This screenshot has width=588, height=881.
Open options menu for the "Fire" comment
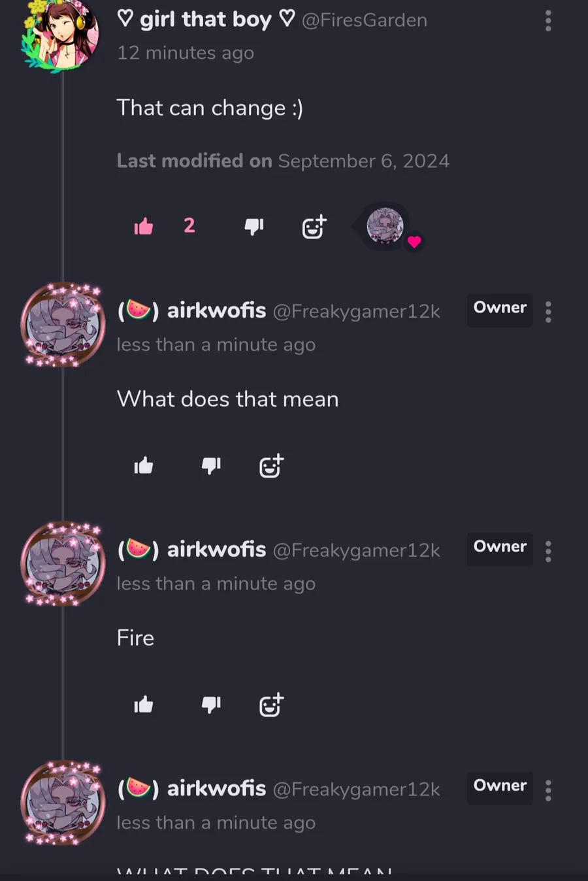[548, 551]
